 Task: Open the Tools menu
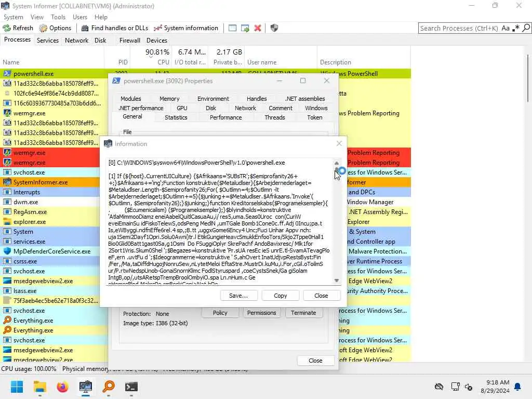58,17
